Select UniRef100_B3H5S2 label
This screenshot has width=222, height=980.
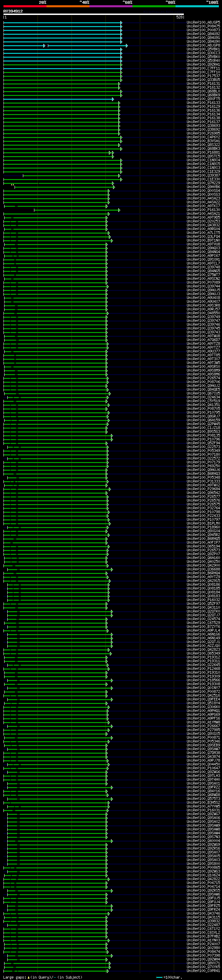[203, 803]
